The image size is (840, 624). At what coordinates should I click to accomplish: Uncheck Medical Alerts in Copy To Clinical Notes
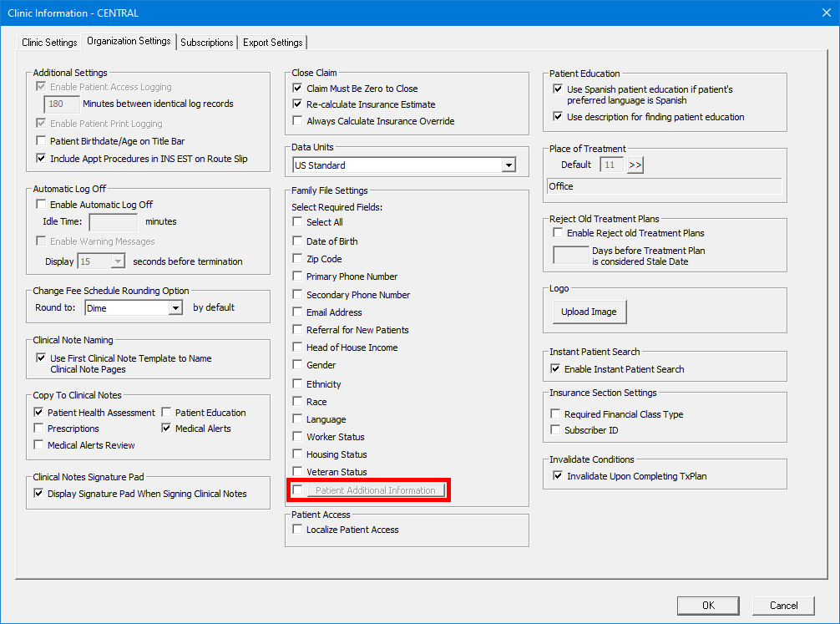click(167, 429)
